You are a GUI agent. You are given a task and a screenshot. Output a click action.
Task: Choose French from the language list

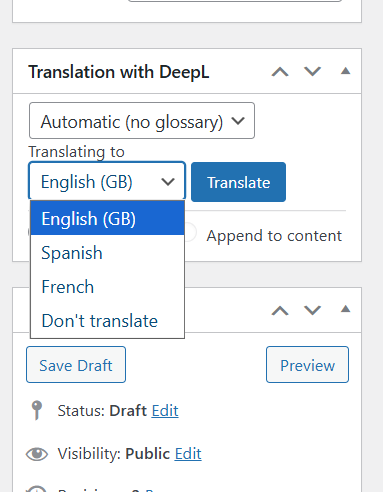(107, 286)
